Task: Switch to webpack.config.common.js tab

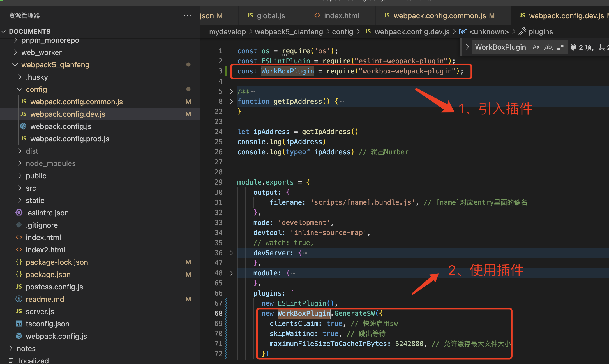Action: 439,16
